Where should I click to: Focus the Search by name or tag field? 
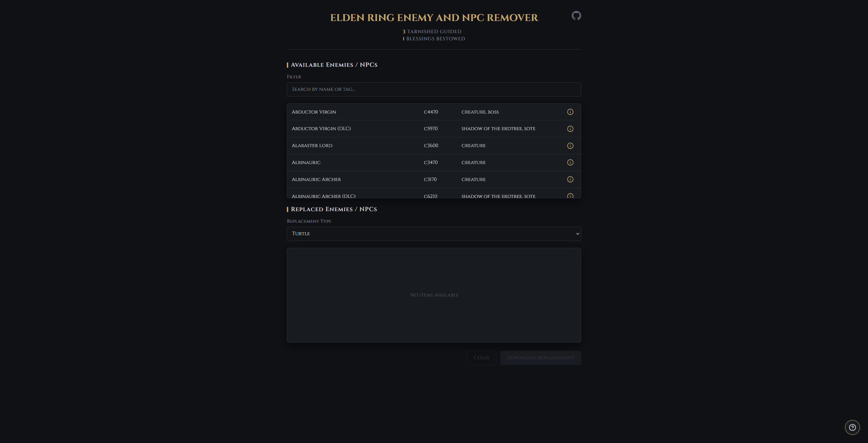click(x=434, y=89)
